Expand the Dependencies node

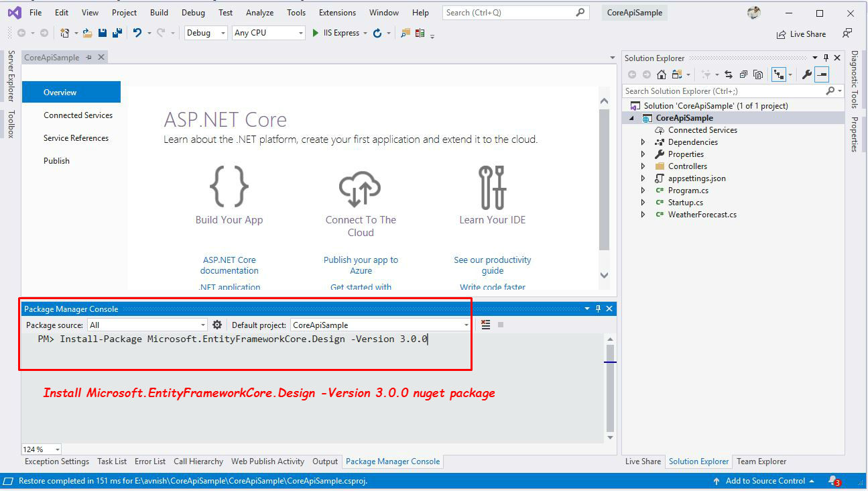click(x=643, y=142)
